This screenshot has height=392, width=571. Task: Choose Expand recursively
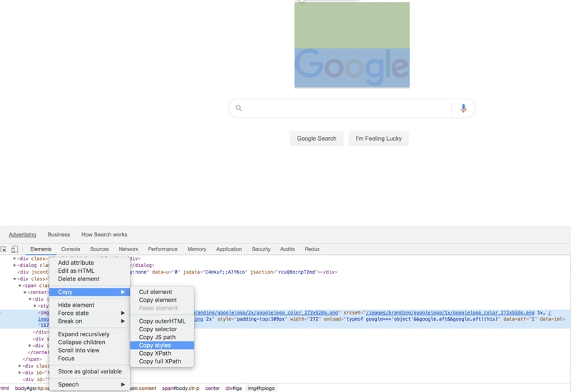pos(90,334)
